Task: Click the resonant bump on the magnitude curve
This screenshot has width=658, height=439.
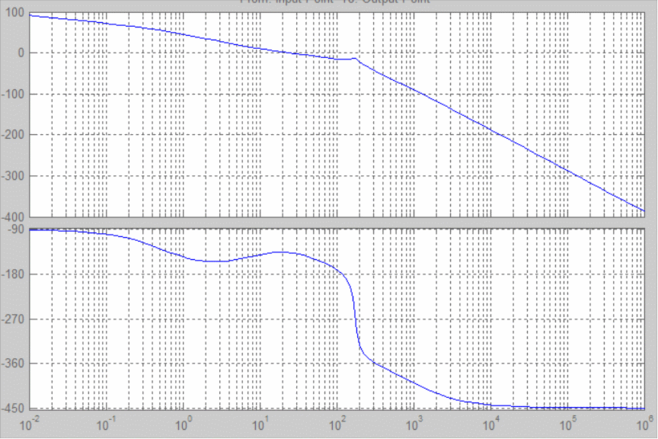Action: coord(355,59)
